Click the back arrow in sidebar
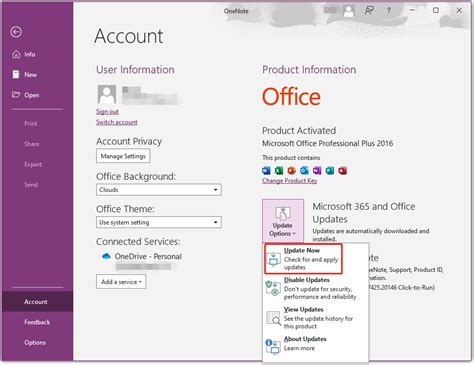Viewport: 474px width, 365px height. (16, 32)
